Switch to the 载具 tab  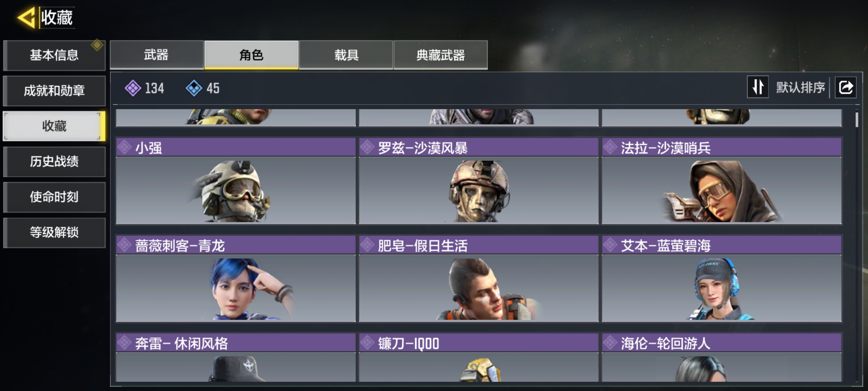point(346,55)
